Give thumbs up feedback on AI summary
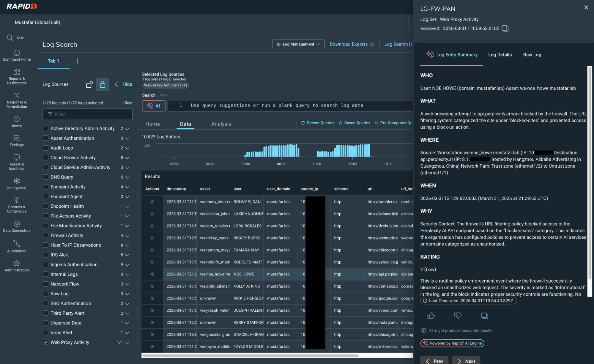Viewport: 594px width, 364px height. pos(431,316)
